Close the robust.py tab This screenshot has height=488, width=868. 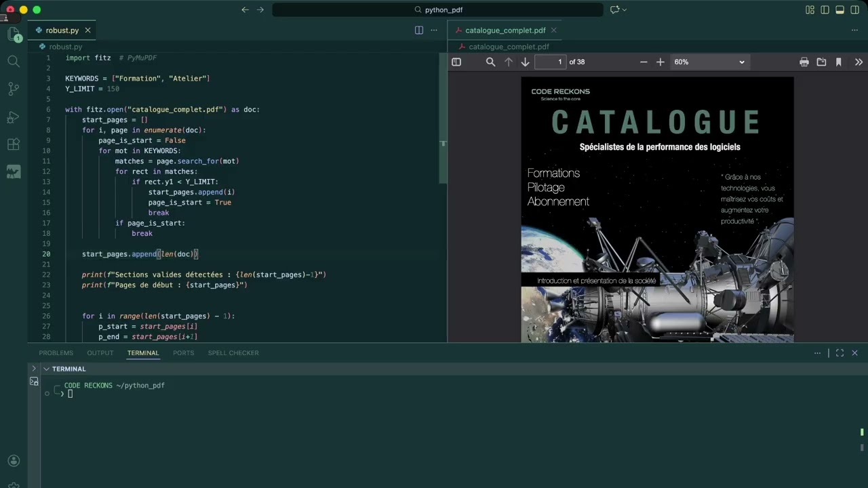(x=87, y=30)
